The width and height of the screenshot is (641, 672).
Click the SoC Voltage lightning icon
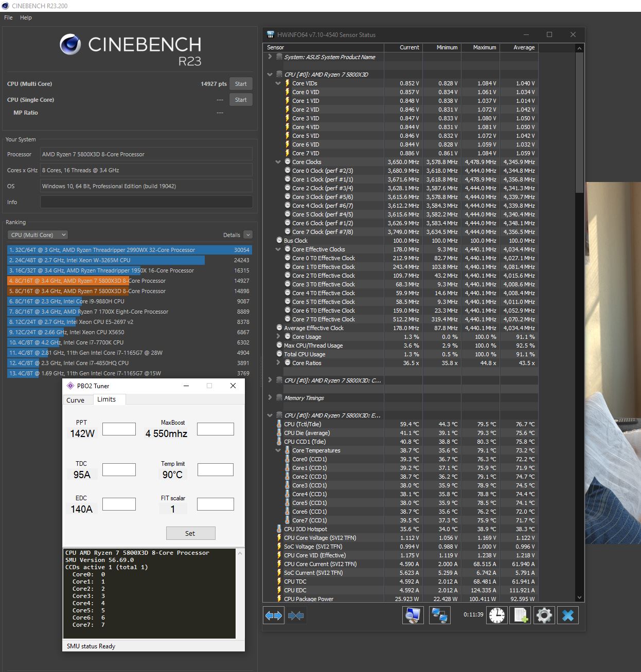pos(279,547)
